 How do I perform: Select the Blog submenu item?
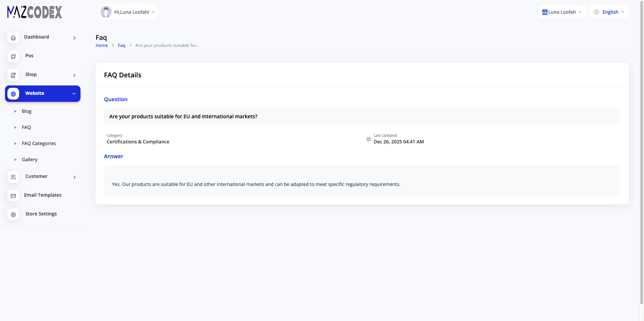26,111
